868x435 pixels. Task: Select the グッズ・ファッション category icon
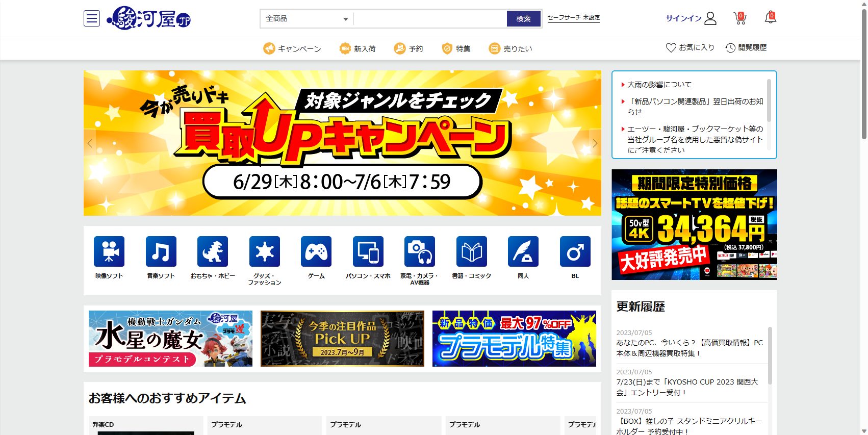point(265,251)
